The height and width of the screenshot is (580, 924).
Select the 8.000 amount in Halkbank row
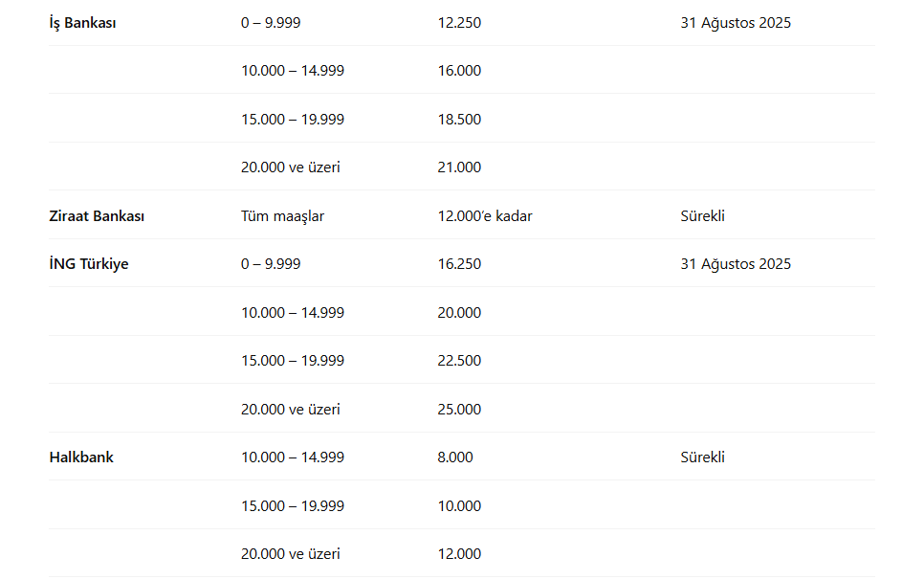(x=455, y=457)
